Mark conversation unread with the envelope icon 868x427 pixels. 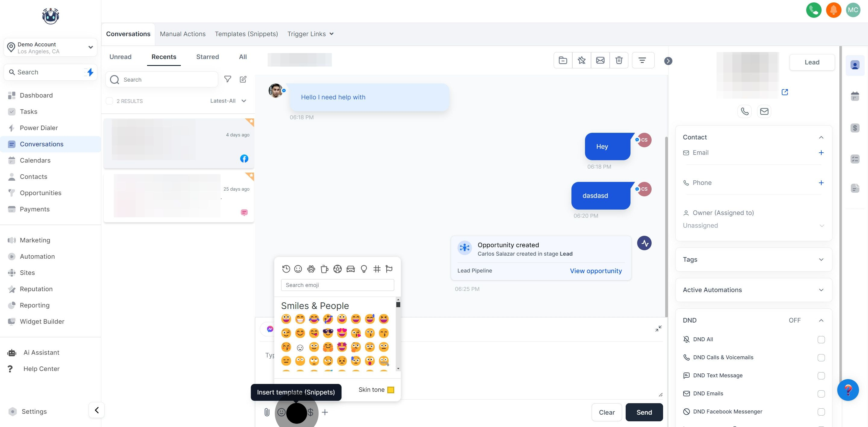(600, 60)
